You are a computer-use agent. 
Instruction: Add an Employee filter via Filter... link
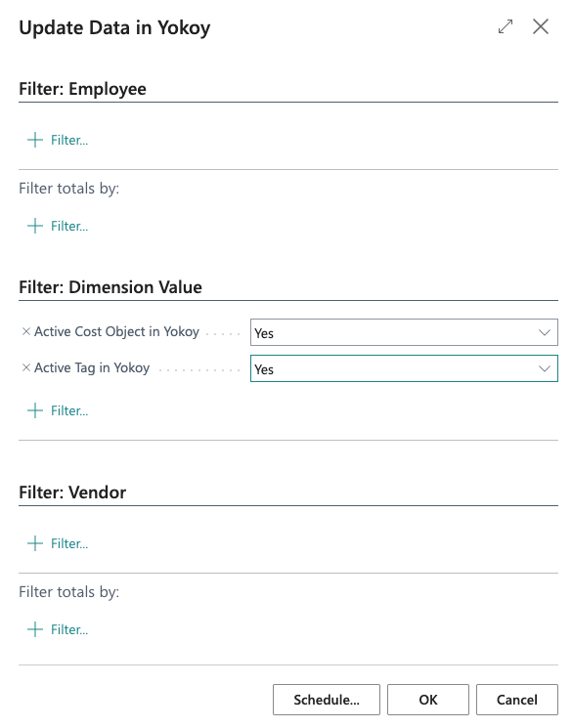69,140
